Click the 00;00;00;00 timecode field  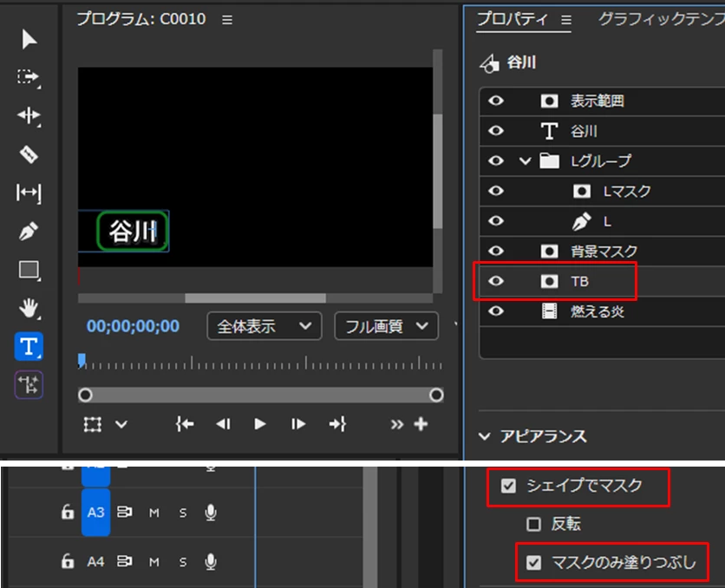pos(134,326)
